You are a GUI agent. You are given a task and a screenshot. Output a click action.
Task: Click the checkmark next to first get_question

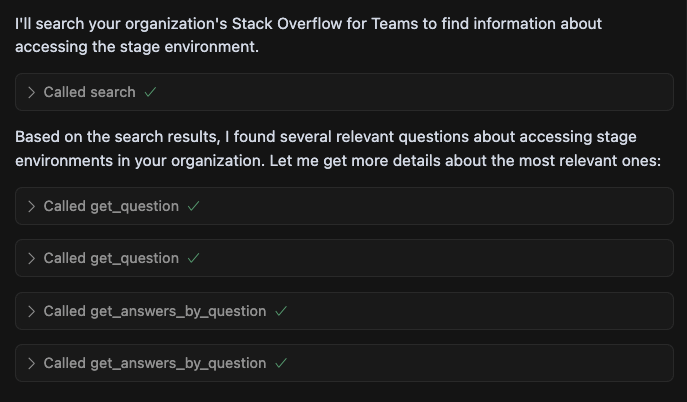point(193,206)
